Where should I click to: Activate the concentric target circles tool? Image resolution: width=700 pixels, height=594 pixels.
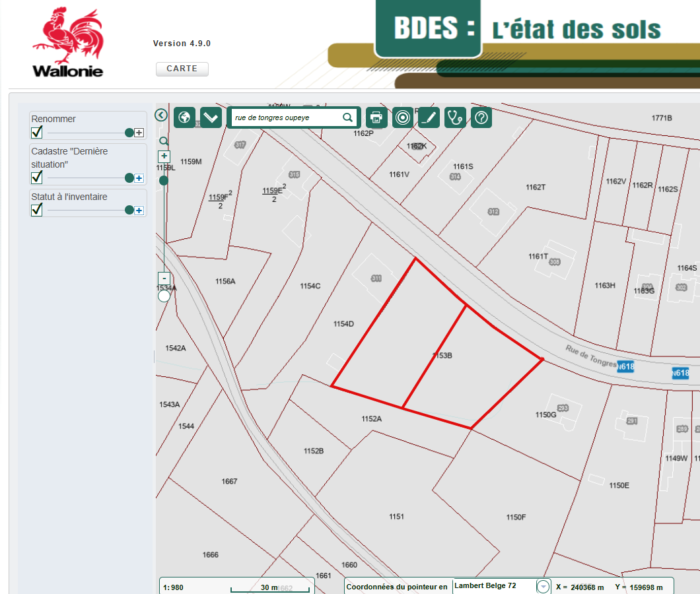[402, 117]
